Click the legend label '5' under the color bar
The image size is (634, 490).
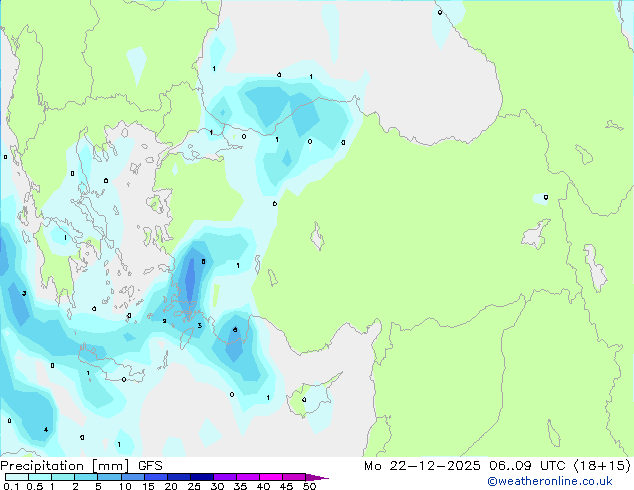click(98, 486)
